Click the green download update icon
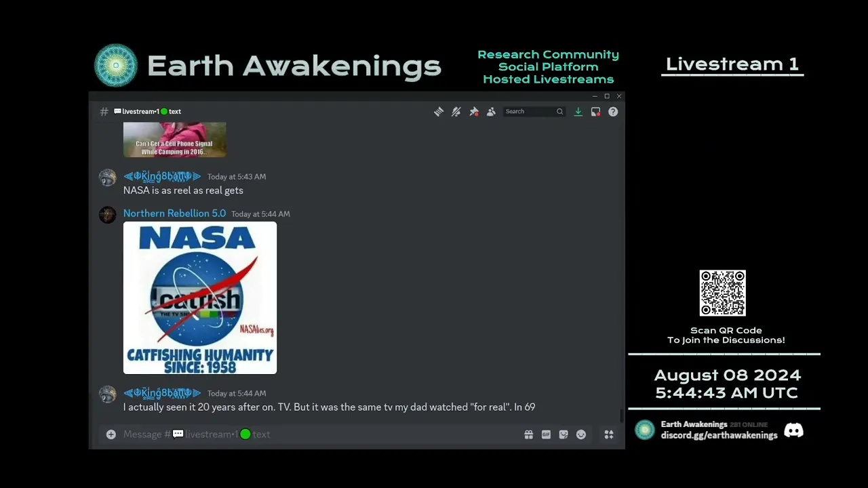868x488 pixels. click(578, 112)
